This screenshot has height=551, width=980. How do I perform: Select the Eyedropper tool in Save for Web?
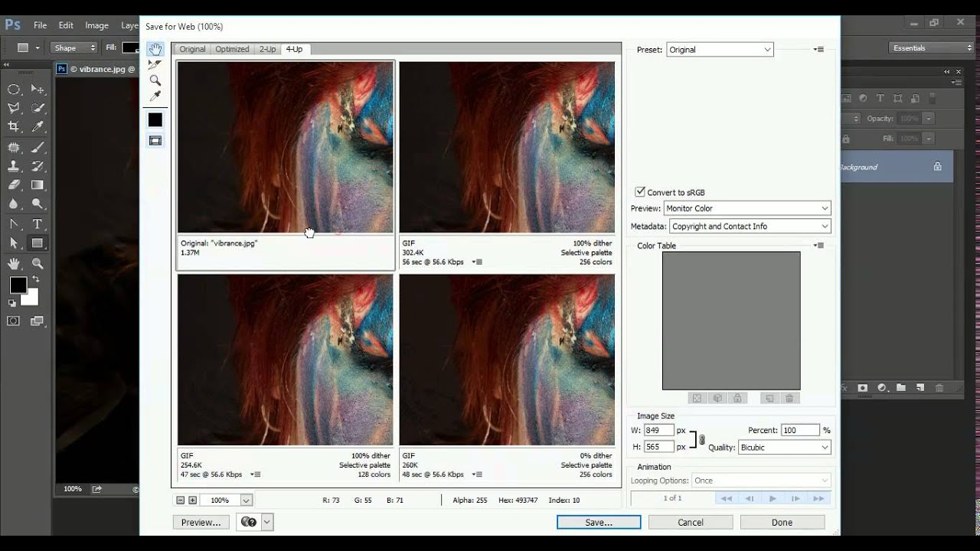(155, 96)
